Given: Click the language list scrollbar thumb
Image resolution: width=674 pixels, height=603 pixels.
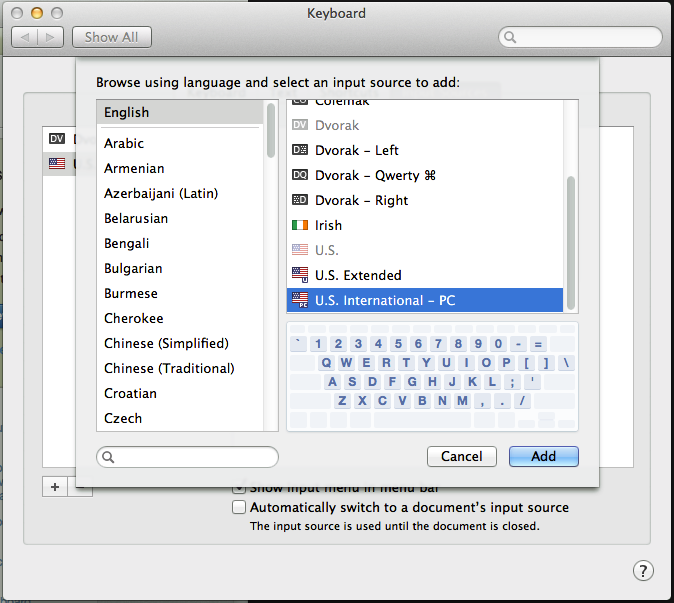Looking at the screenshot, I should 271,130.
